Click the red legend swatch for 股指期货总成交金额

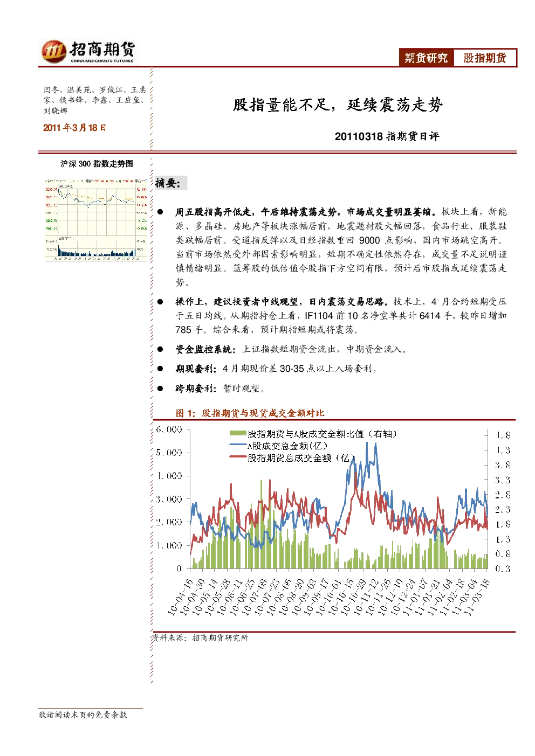click(237, 457)
